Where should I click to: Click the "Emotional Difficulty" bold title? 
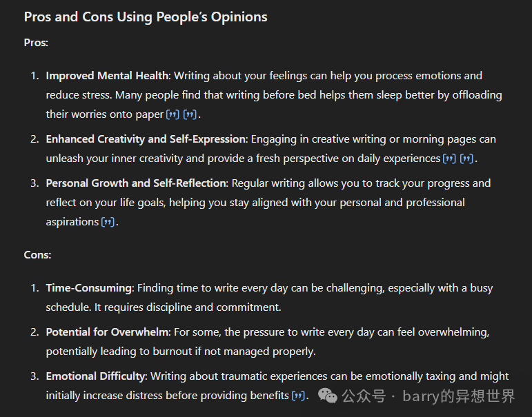pos(96,376)
